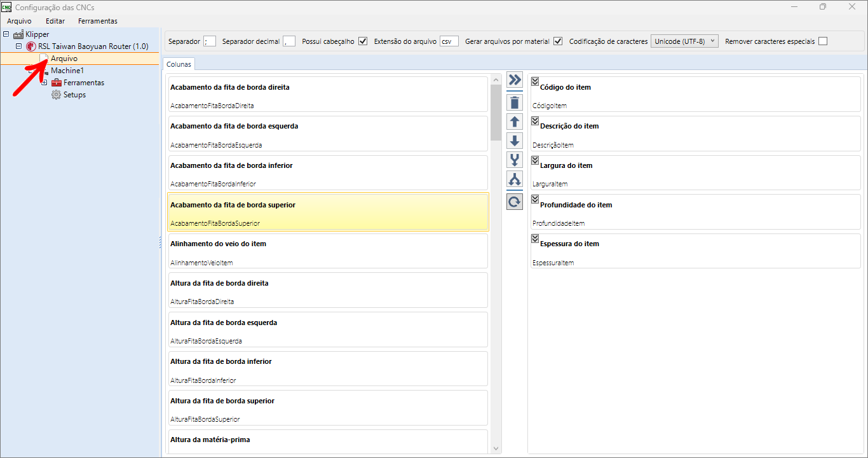
Task: Select Altura da matéria-prima entry
Action: (x=328, y=442)
